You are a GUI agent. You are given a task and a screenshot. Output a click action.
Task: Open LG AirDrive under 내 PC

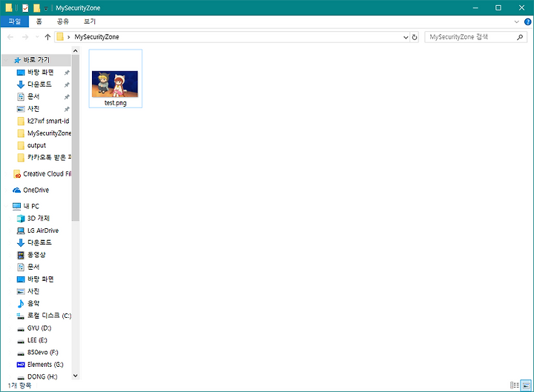click(42, 230)
